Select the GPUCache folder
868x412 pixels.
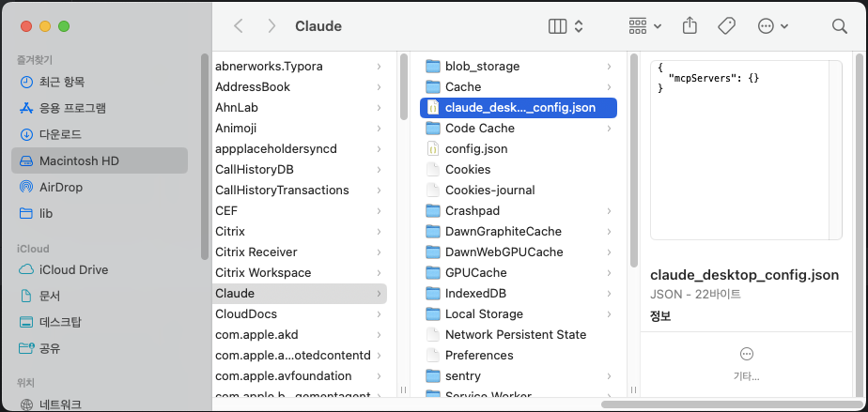pyautogui.click(x=519, y=273)
